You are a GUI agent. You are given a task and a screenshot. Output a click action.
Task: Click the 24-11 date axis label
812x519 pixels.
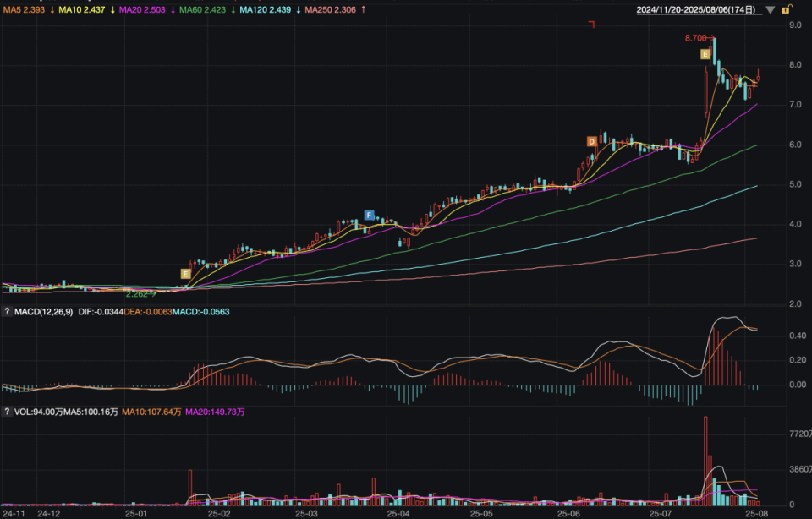point(14,514)
